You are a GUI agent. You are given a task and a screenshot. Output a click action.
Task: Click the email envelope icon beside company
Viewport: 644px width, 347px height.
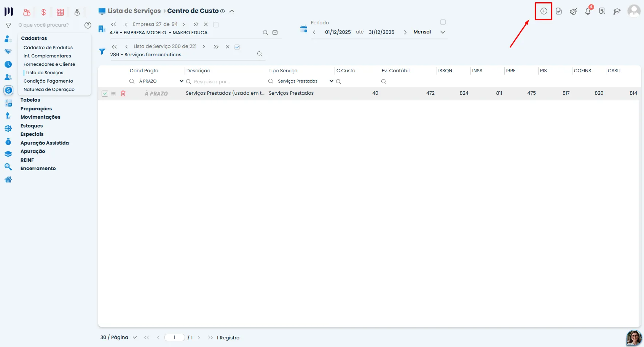[x=275, y=33]
